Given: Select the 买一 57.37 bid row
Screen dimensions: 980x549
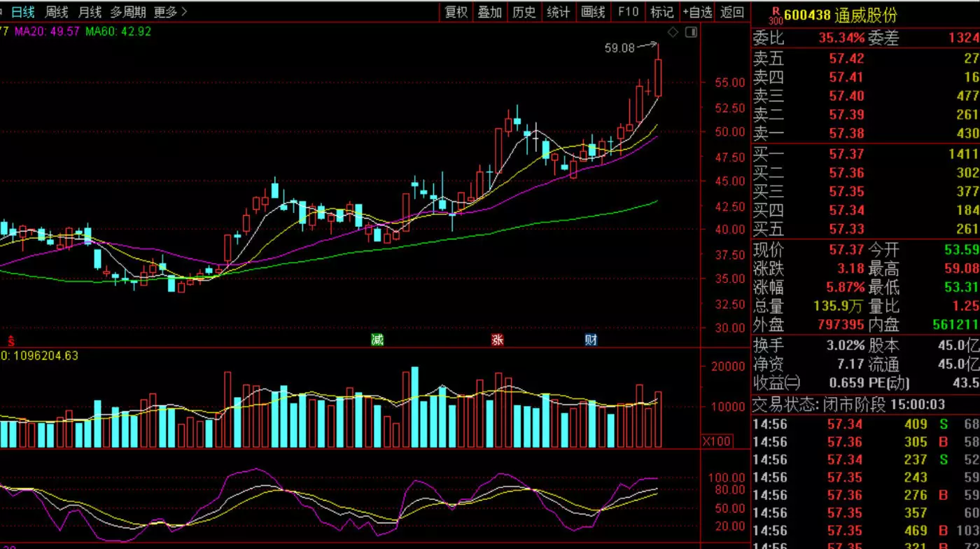Looking at the screenshot, I should (x=865, y=154).
